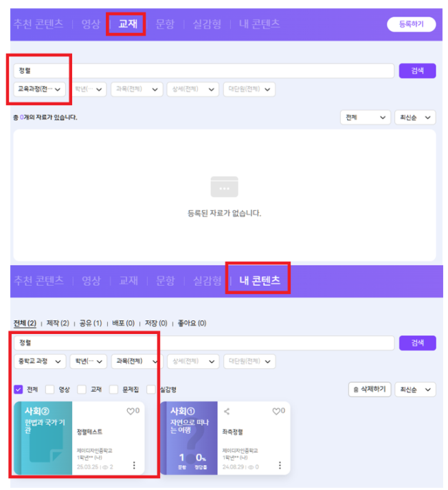Uncheck the 전체 checkbox filter

[19, 390]
